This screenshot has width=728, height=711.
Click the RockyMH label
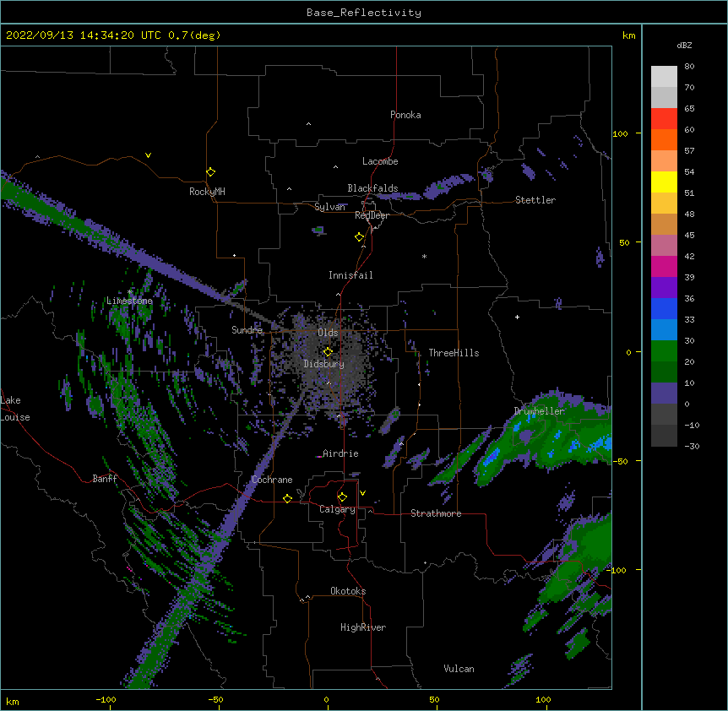(207, 192)
